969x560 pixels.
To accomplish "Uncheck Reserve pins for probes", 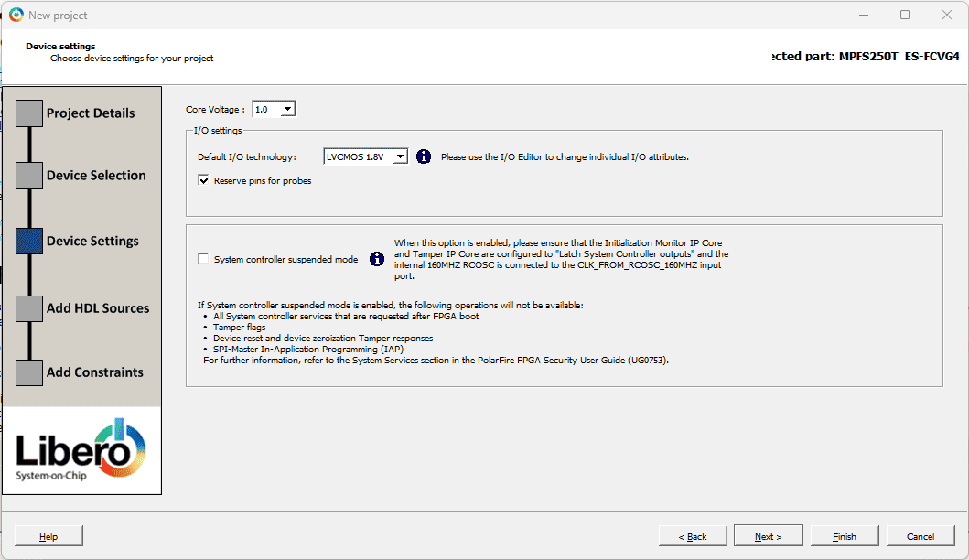I will point(203,181).
